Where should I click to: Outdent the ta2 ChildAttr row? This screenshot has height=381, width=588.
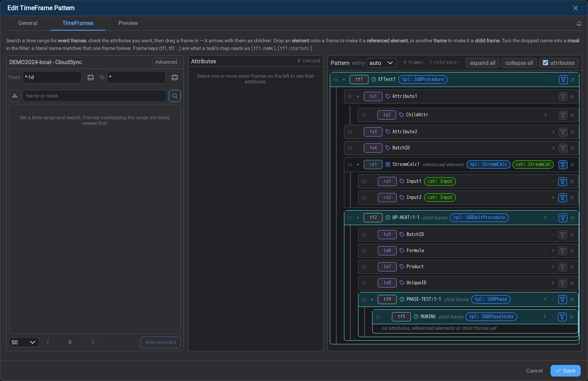pos(546,115)
